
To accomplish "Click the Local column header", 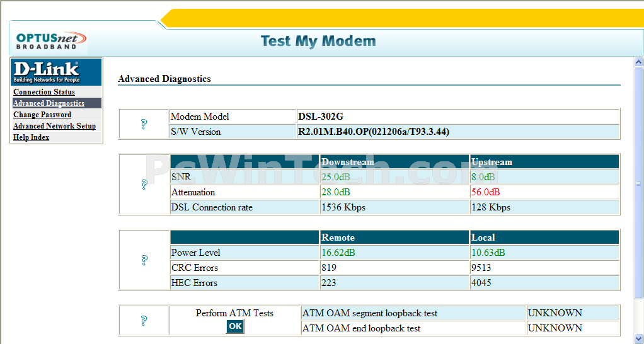I will click(483, 238).
